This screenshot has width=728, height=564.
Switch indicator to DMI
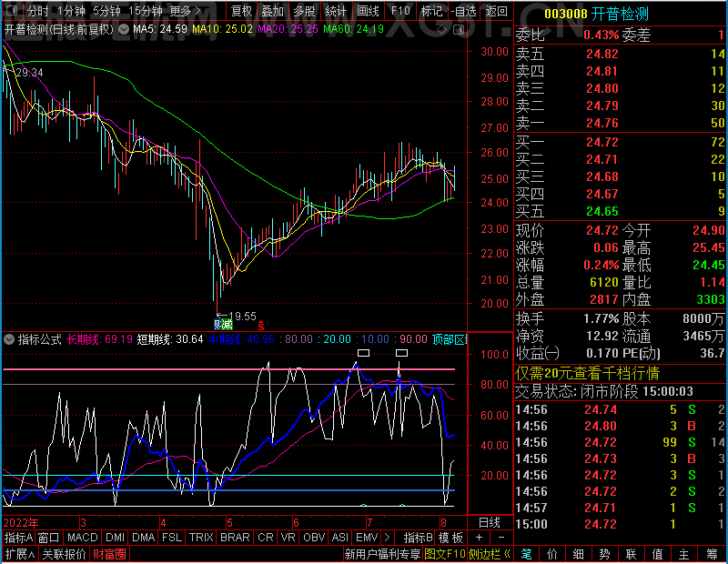[x=115, y=538]
